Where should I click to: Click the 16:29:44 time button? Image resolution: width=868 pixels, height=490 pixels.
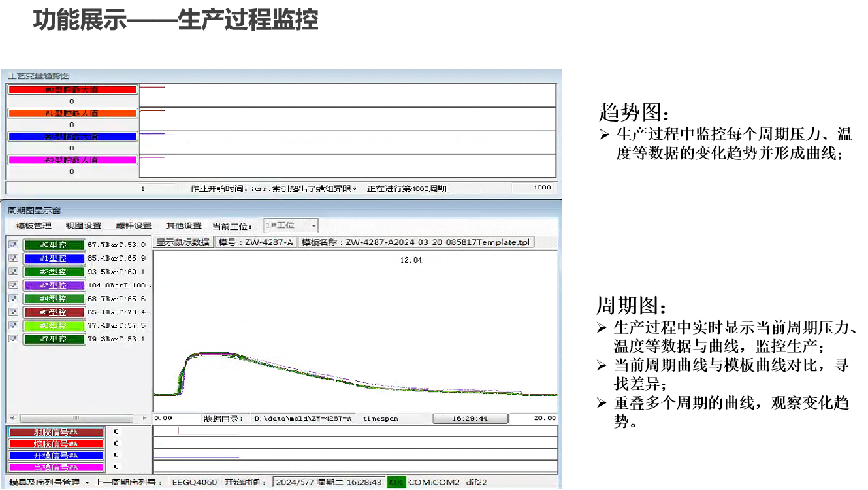tap(470, 419)
